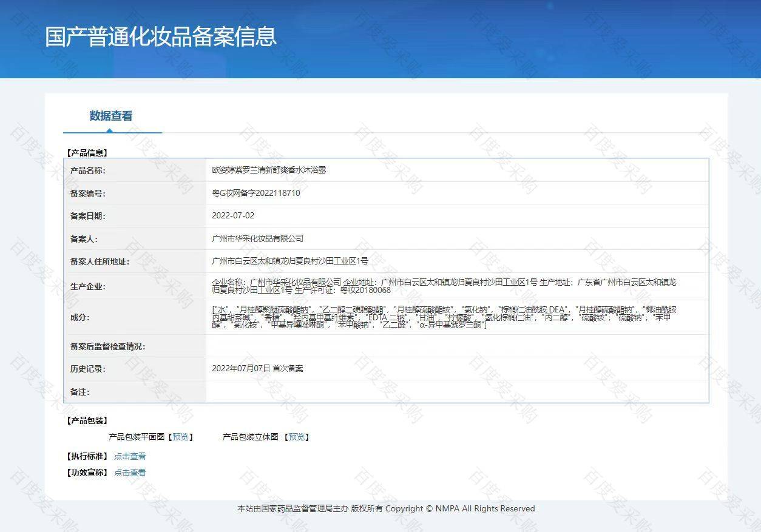Click 点击查看 next to 执行标准
This screenshot has width=761, height=532.
[130, 456]
